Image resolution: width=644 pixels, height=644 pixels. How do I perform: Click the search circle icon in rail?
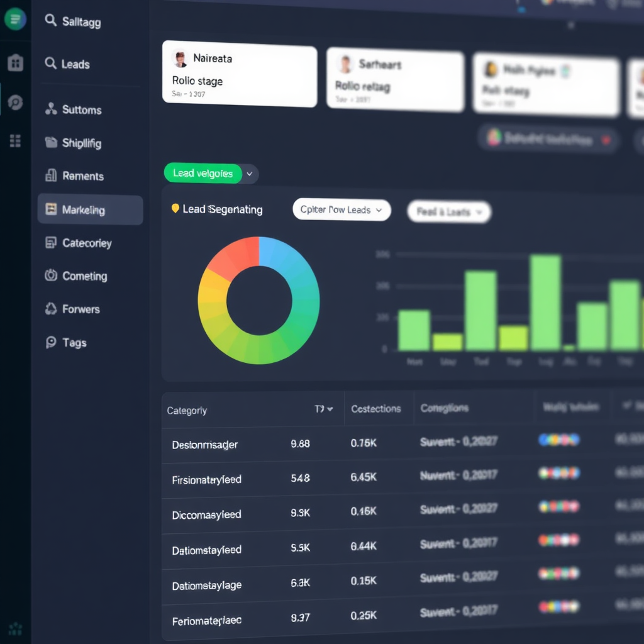(x=15, y=103)
